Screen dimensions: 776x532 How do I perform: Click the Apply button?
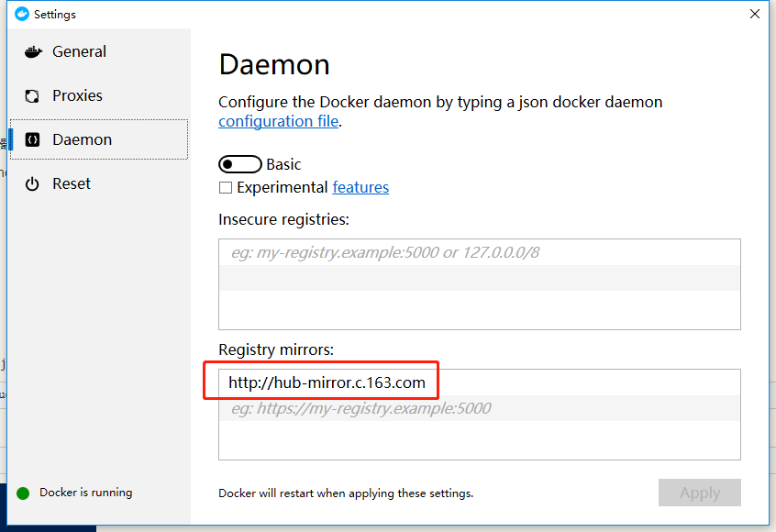[699, 493]
